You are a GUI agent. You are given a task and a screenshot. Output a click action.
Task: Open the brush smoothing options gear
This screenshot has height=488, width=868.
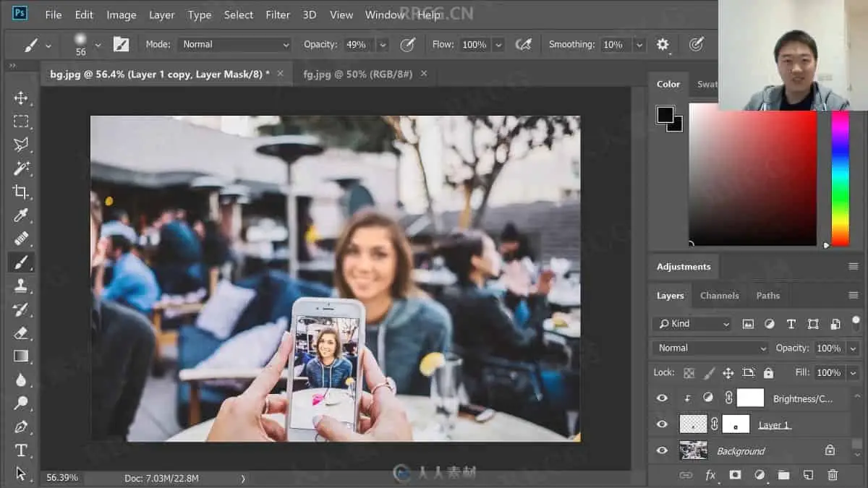tap(663, 45)
